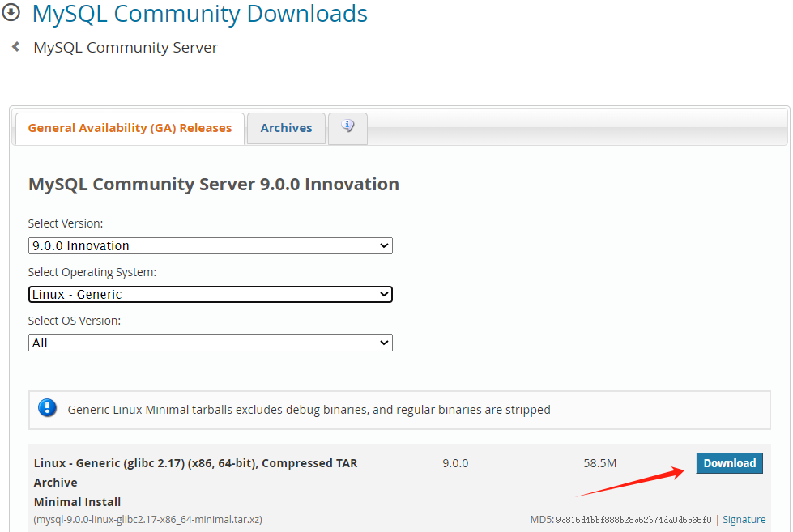This screenshot has height=532, width=793.
Task: Click the download circle icon beside the page title
Action: (x=11, y=13)
